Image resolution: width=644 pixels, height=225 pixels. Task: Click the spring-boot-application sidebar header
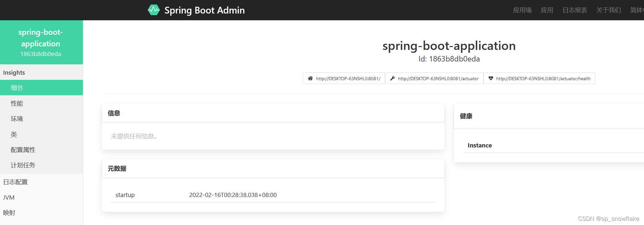(41, 42)
